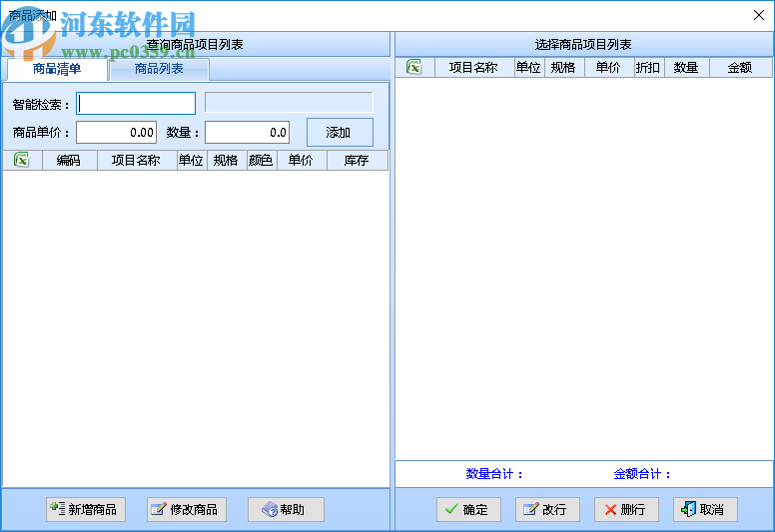Click 数量 header in right table
Screen dimensions: 775x532
click(687, 67)
